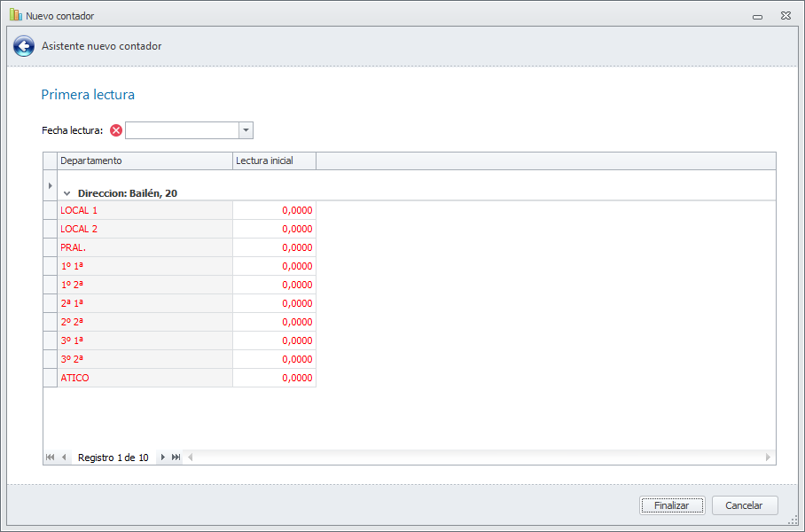Edit initial reading for ATICO
This screenshot has width=805, height=532.
(x=274, y=378)
